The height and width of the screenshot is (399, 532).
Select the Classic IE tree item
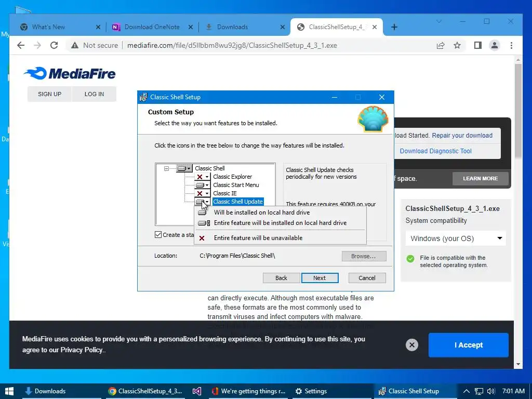(x=224, y=193)
